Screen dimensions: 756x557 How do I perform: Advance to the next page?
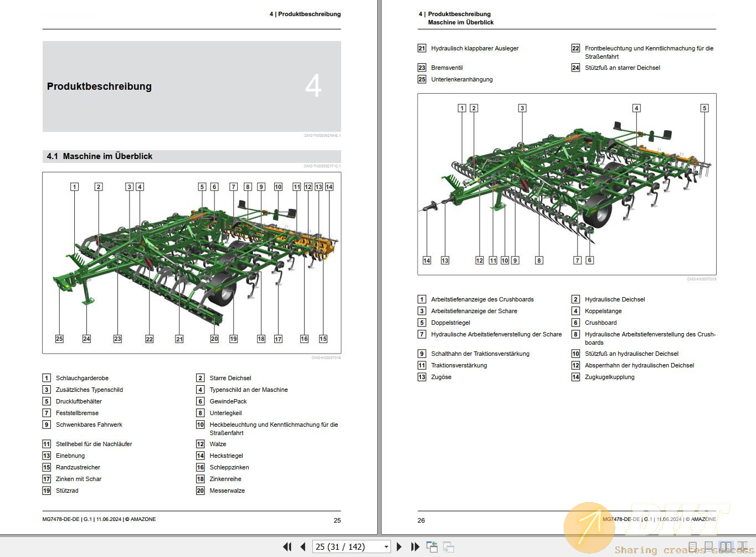[399, 546]
